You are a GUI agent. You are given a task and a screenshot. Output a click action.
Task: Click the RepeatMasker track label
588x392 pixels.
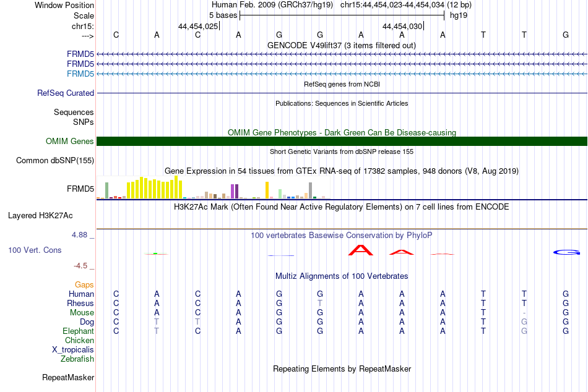(x=68, y=377)
